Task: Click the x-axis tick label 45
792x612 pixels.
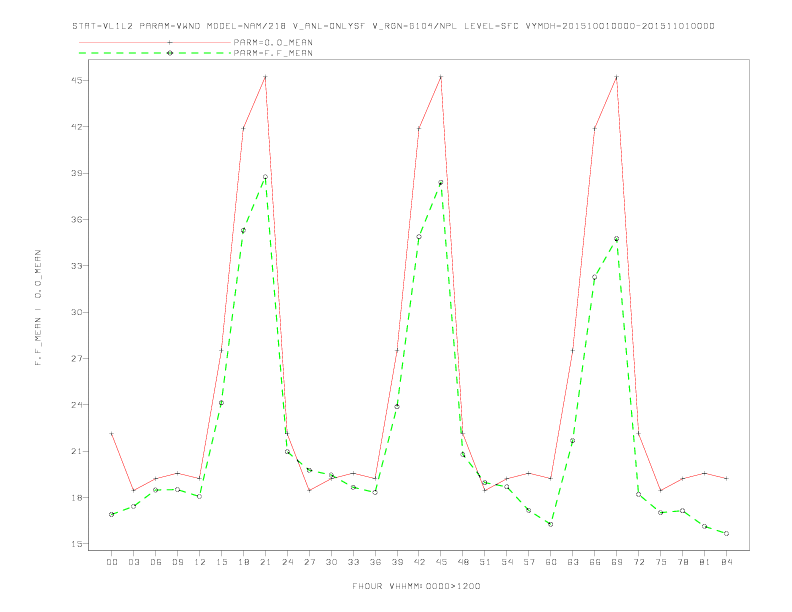Action: [x=441, y=562]
